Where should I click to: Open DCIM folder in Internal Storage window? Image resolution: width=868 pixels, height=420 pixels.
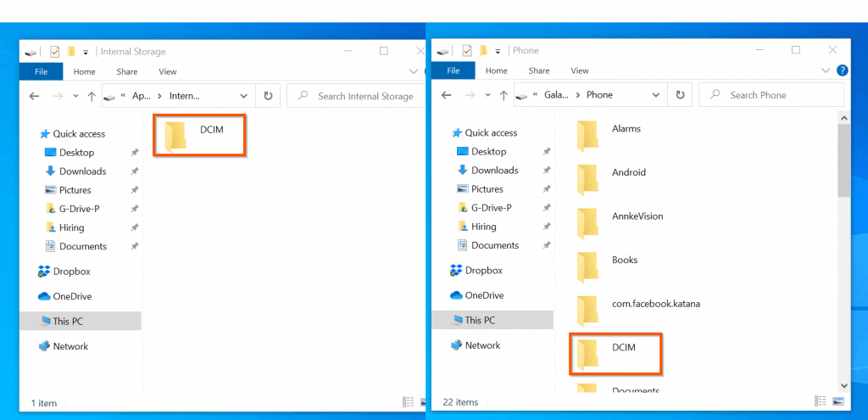tap(198, 136)
